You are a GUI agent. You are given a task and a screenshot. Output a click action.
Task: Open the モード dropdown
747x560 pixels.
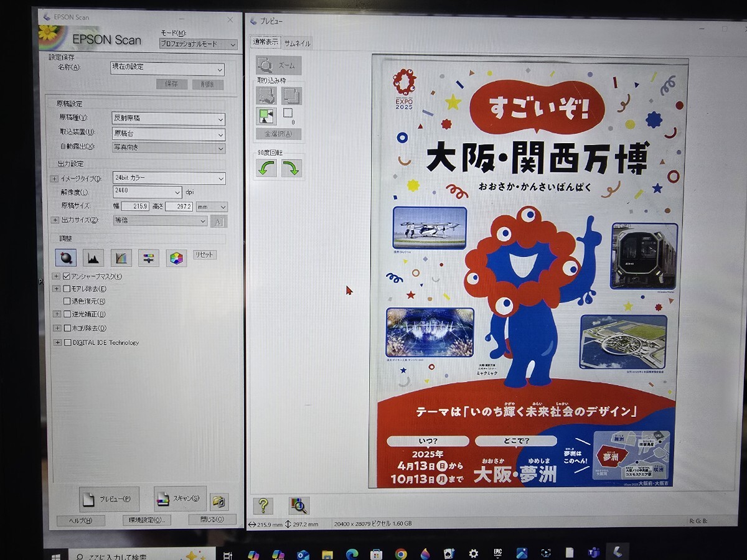198,44
